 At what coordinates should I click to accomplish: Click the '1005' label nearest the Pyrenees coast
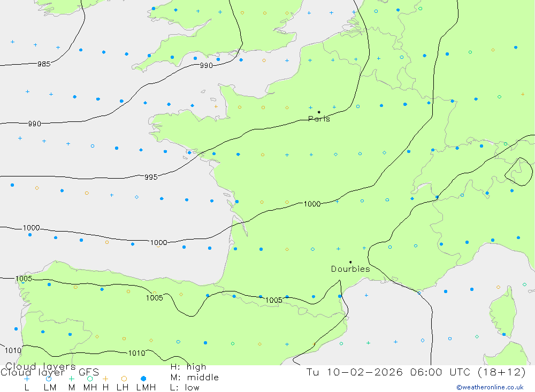(273, 300)
